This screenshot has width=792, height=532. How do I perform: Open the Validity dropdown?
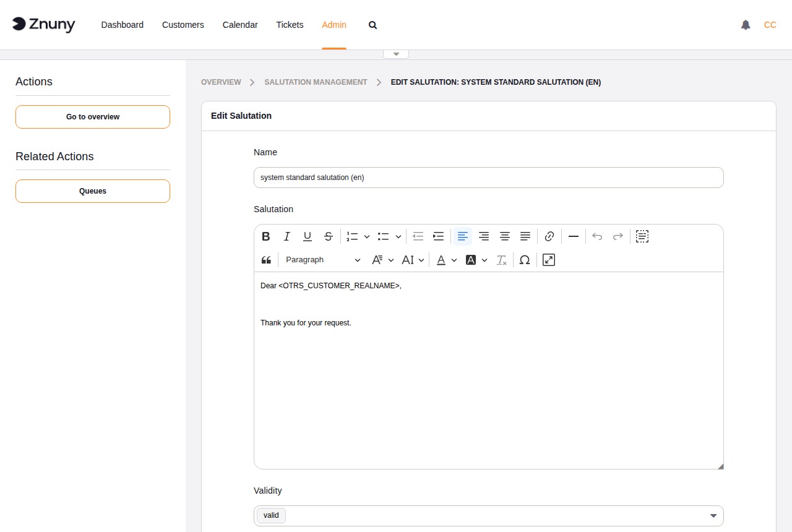click(x=489, y=516)
